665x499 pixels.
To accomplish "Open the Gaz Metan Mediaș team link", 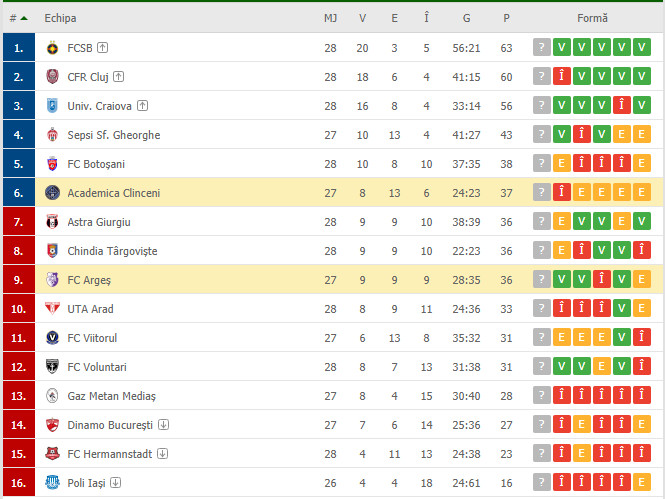I will pos(112,396).
